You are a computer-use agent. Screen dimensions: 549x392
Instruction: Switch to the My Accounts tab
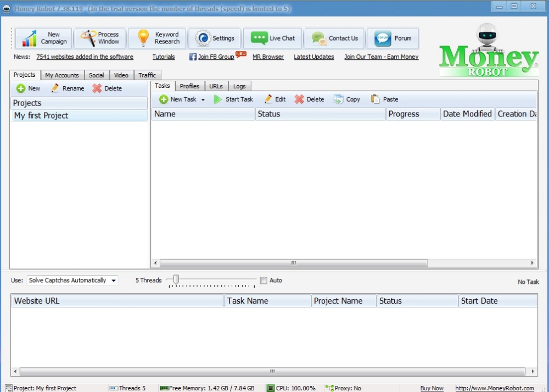(x=62, y=75)
